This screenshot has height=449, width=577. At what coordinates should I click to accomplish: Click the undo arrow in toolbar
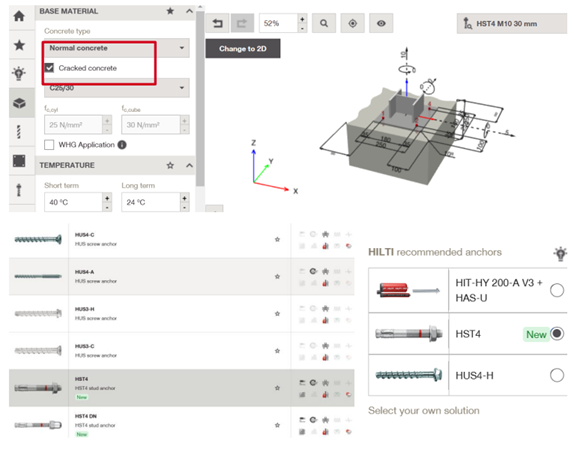coord(217,24)
